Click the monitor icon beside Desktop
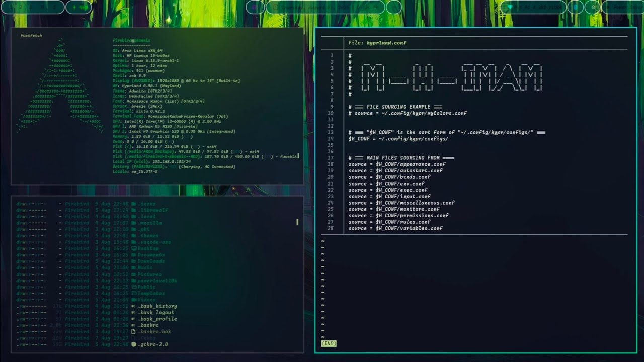 [x=134, y=248]
